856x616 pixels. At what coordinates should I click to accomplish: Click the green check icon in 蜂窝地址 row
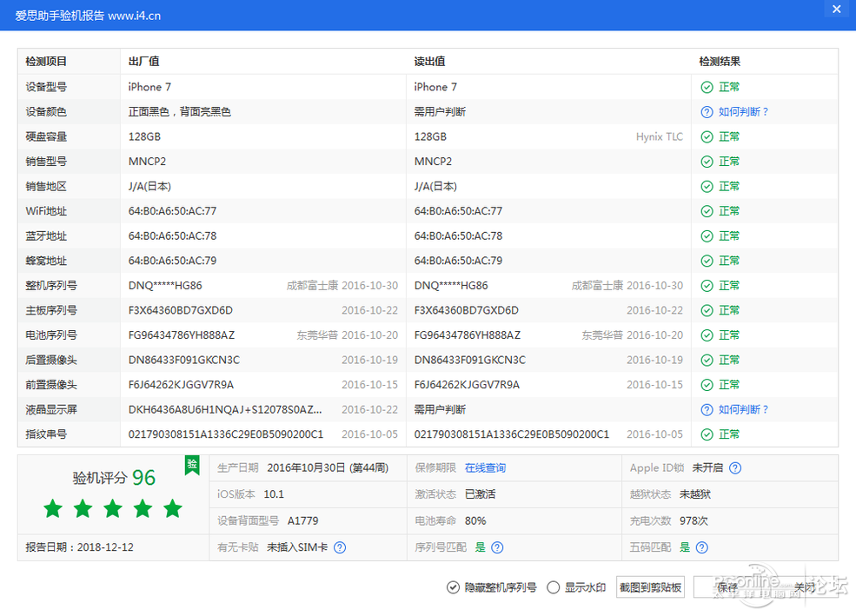[707, 261]
